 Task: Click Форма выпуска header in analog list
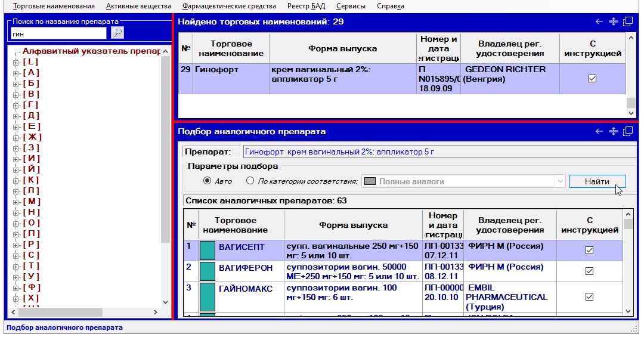(353, 225)
